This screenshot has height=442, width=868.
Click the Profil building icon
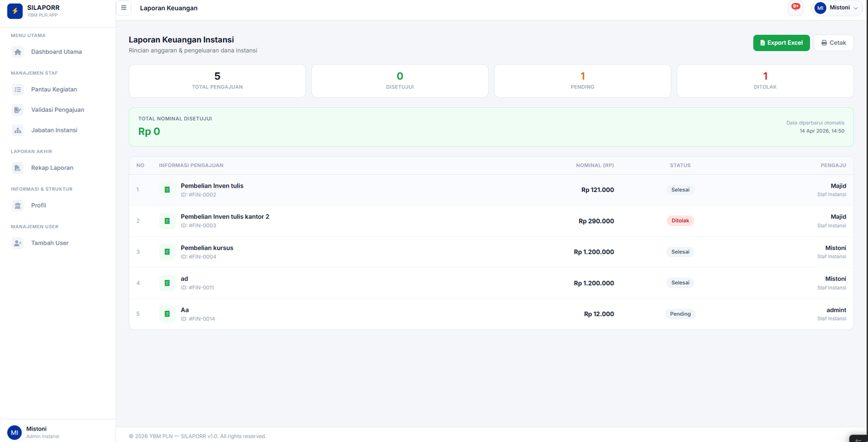18,206
